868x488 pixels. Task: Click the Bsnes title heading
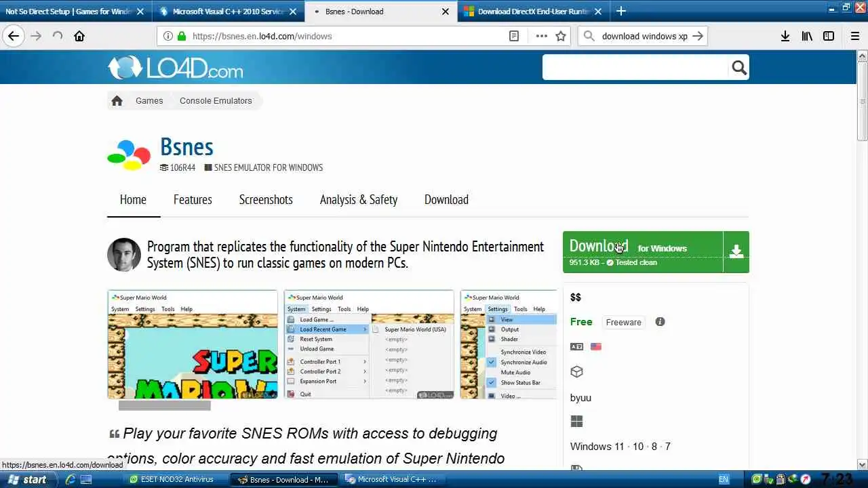tap(186, 146)
